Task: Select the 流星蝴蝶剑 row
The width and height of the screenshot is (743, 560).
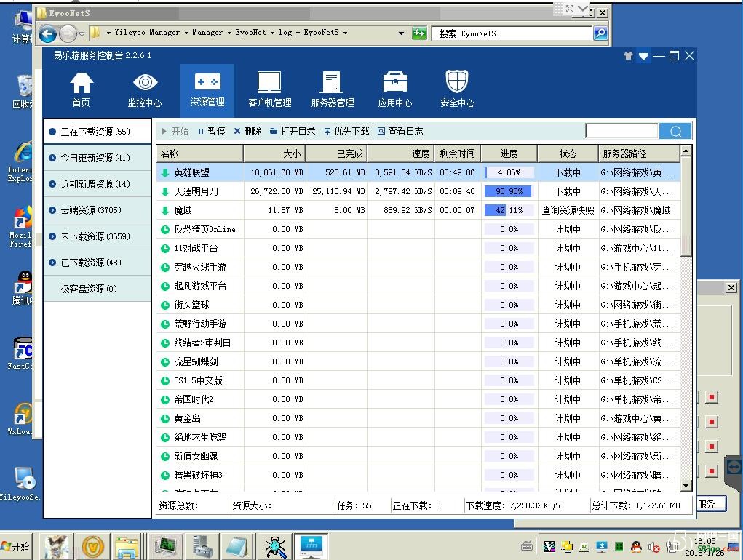Action: tap(418, 361)
